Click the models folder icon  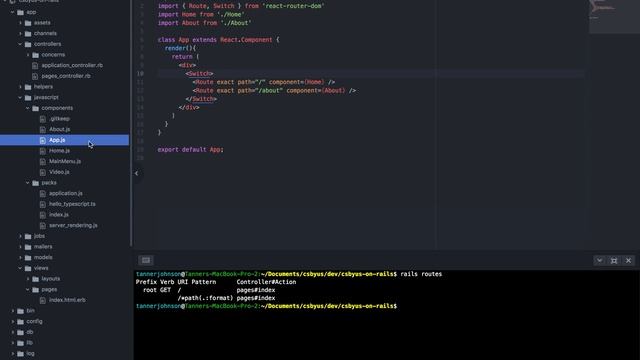(28, 258)
